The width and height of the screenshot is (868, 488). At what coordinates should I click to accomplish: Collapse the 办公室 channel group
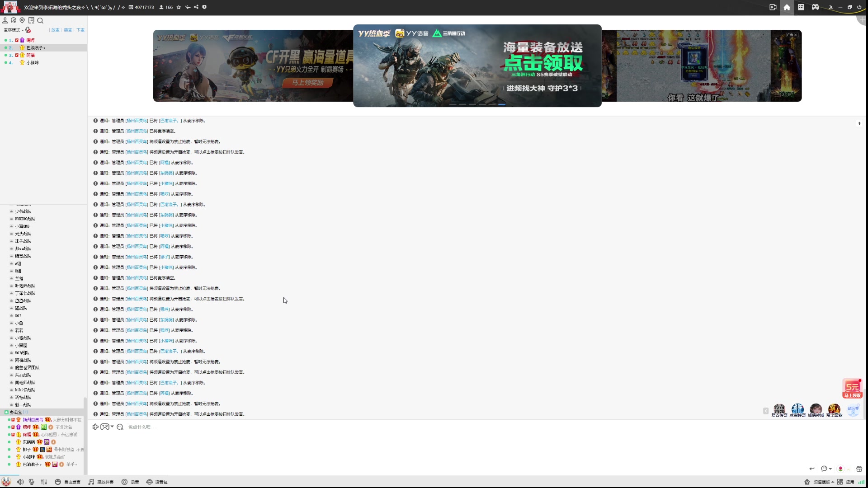pyautogui.click(x=6, y=413)
